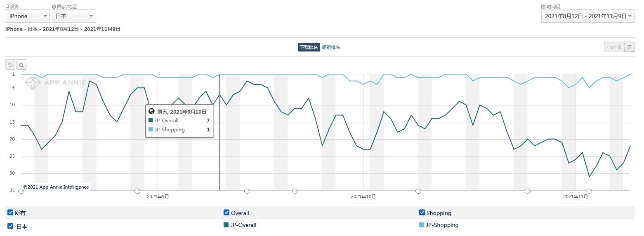
Task: Click the event bubble right of the black cursor line
Action: tap(247, 191)
